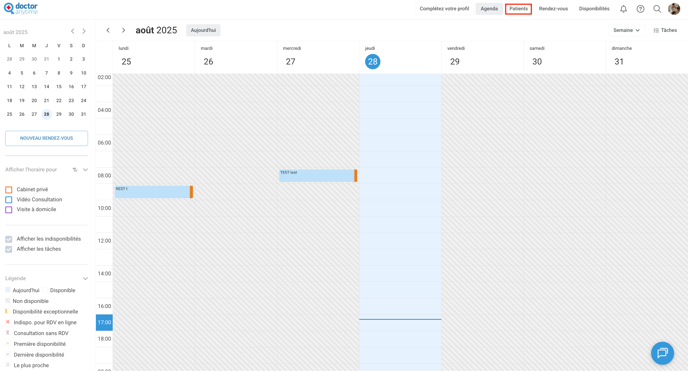Click the Doctor Anytime logo
The height and width of the screenshot is (371, 688).
pyautogui.click(x=21, y=9)
